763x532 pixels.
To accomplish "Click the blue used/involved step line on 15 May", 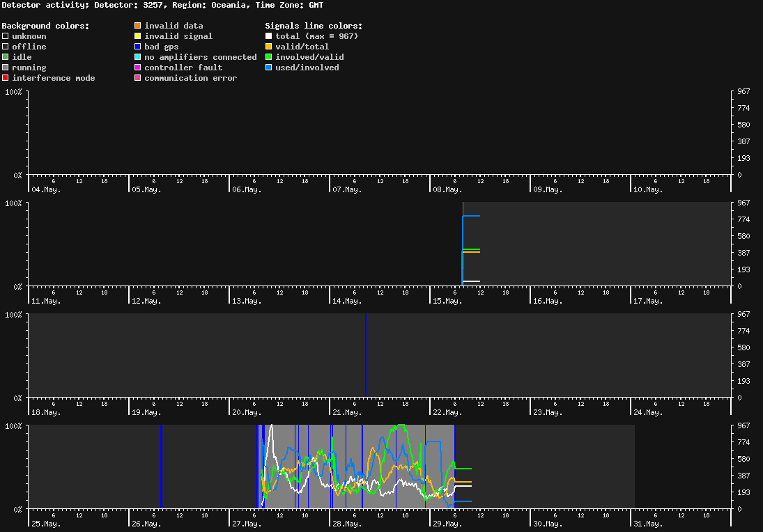I will (471, 216).
